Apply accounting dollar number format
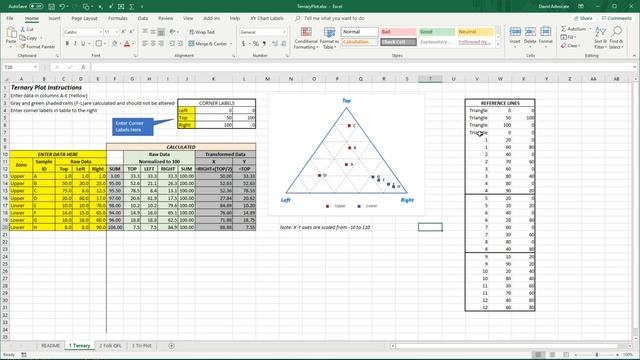Viewport: 640px width, 360px height. click(x=244, y=44)
